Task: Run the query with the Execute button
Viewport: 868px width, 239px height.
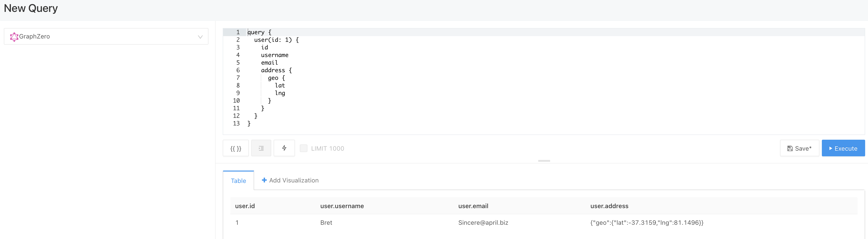Action: coord(843,148)
